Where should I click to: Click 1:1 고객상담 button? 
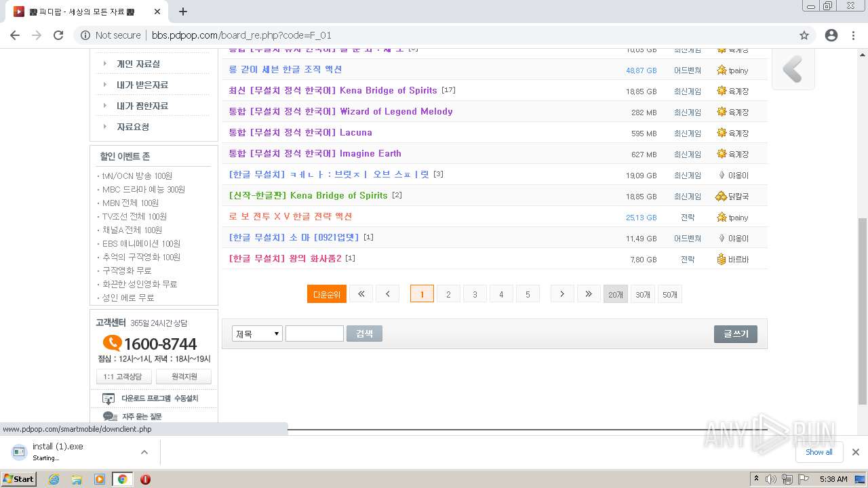(123, 377)
